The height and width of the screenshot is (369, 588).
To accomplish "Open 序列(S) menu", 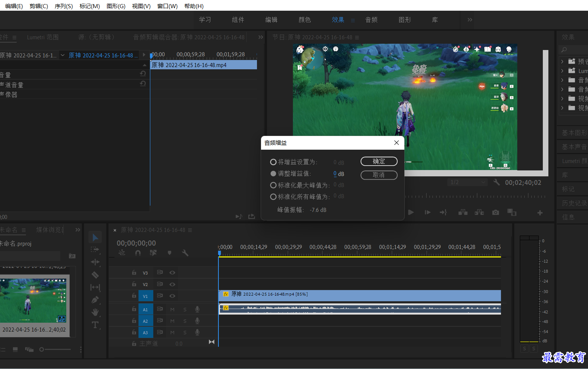I will (64, 6).
